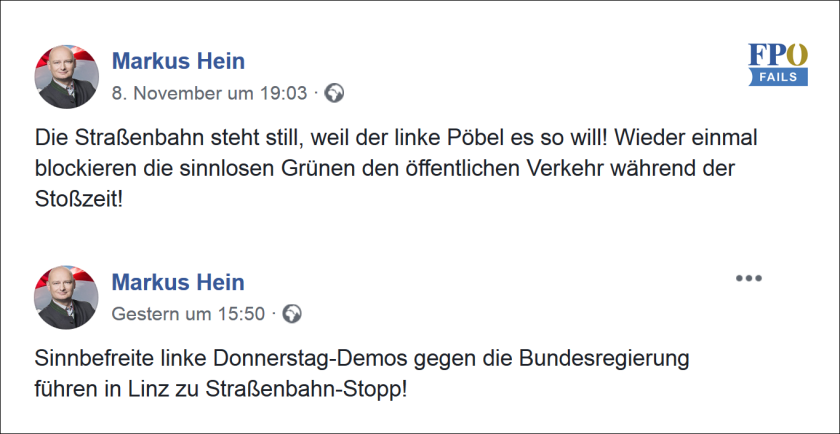Open Markus Hein name link in first post
Viewport: 840px width, 434px height.
(178, 61)
